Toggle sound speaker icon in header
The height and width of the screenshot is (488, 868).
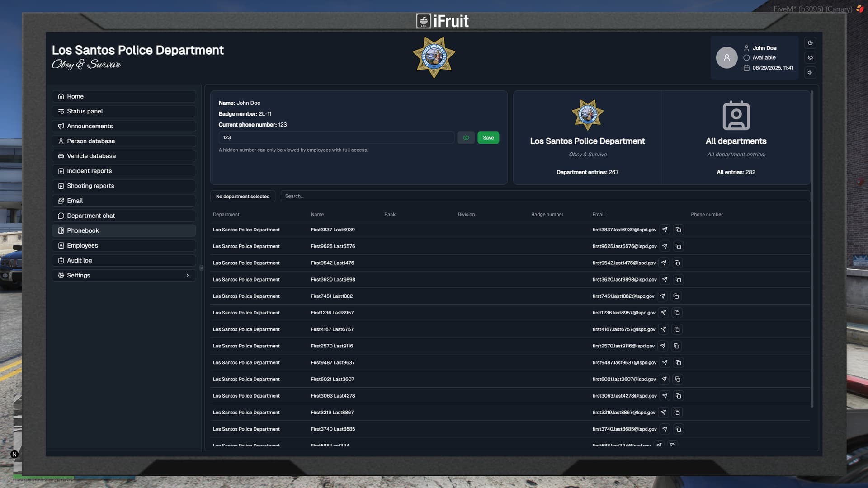pyautogui.click(x=810, y=73)
